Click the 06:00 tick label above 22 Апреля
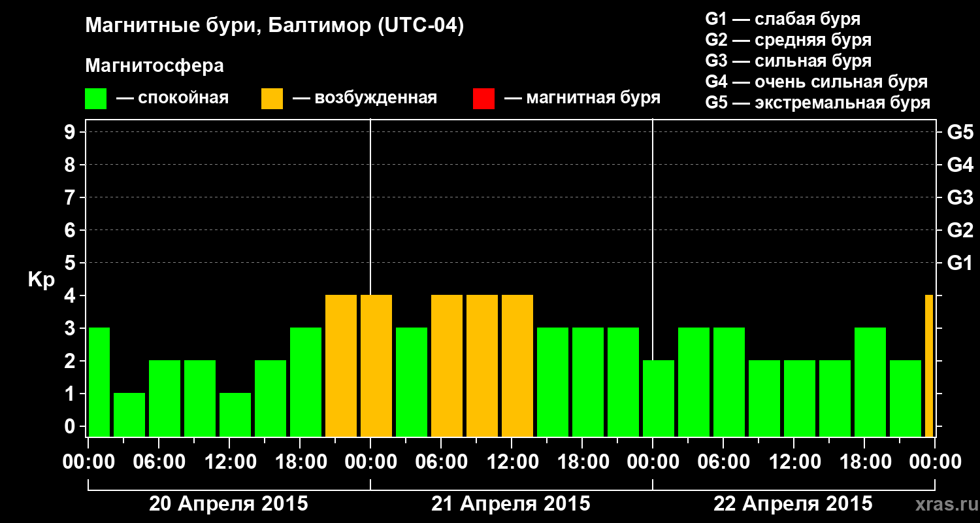Screen dimensions: 980x523 point(723,462)
